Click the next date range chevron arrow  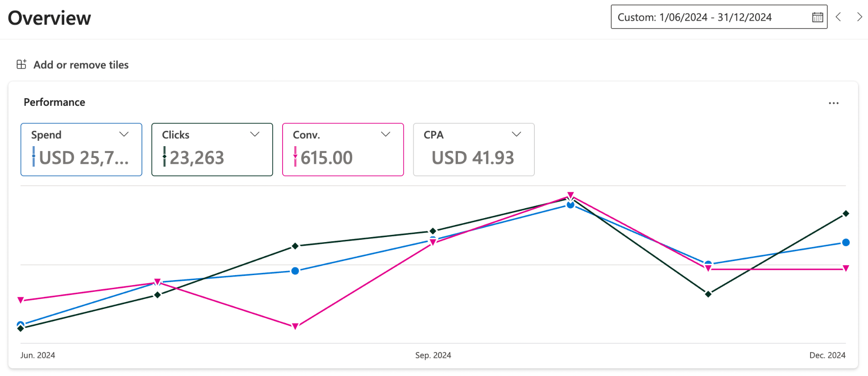(860, 17)
